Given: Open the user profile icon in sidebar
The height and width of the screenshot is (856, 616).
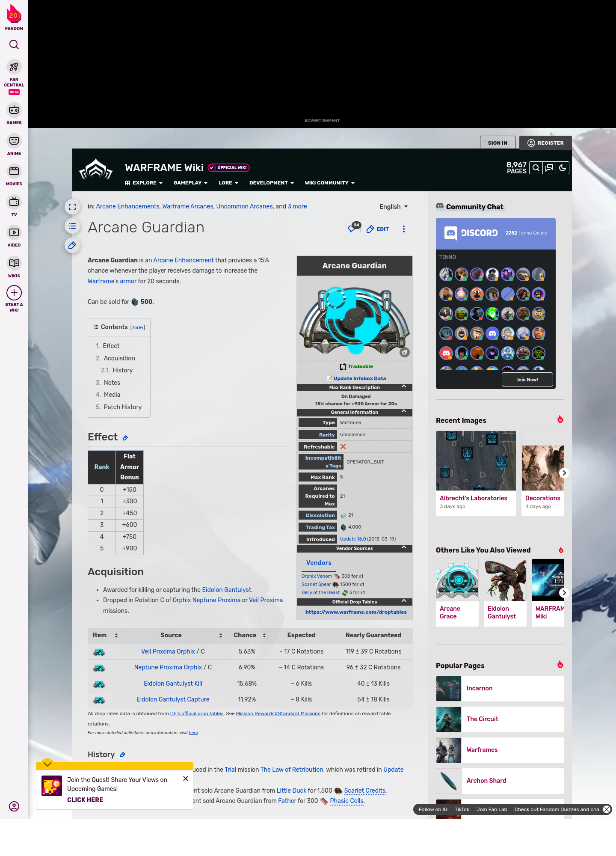Looking at the screenshot, I should point(14,806).
